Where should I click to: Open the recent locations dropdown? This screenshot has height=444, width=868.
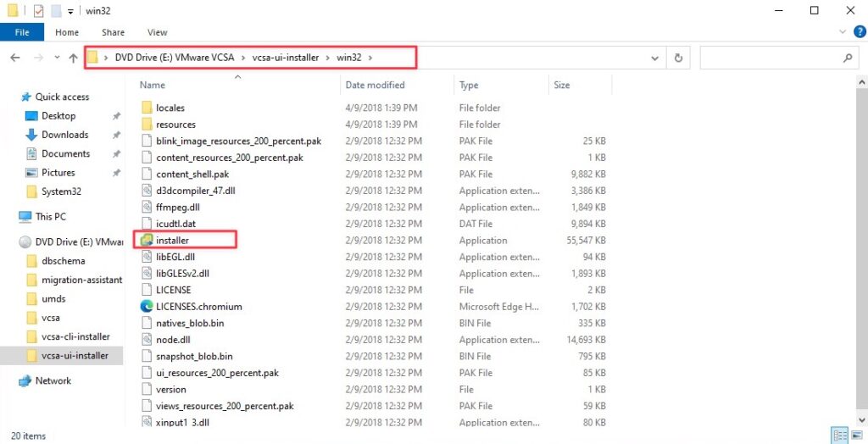[x=57, y=58]
